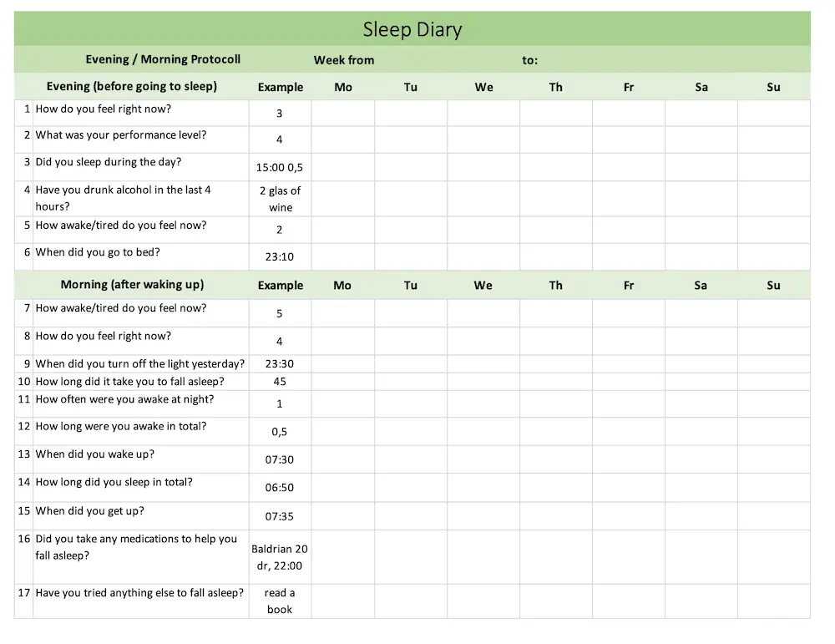Click Monday cell for 'When did you wake up?'
835x644 pixels.
pos(343,459)
